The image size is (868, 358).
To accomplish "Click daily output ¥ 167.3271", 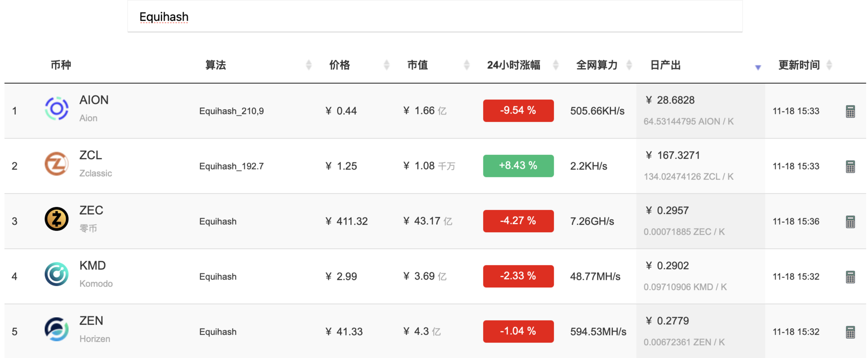I will tap(673, 155).
